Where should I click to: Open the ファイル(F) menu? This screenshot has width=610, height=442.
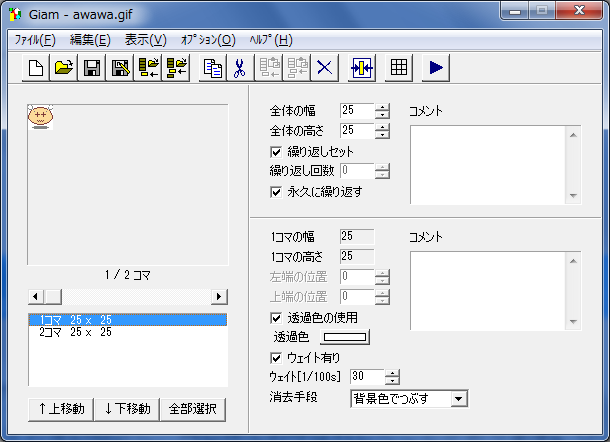(35, 40)
